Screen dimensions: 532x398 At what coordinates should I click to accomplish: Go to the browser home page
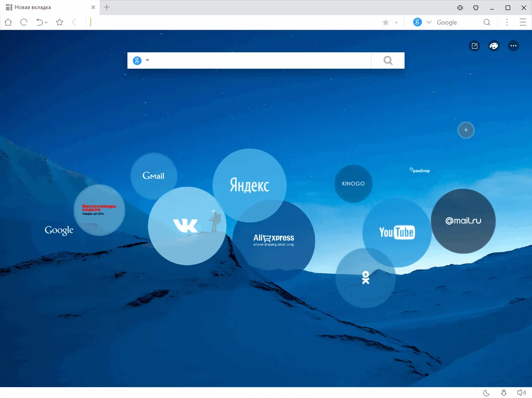pyautogui.click(x=8, y=22)
